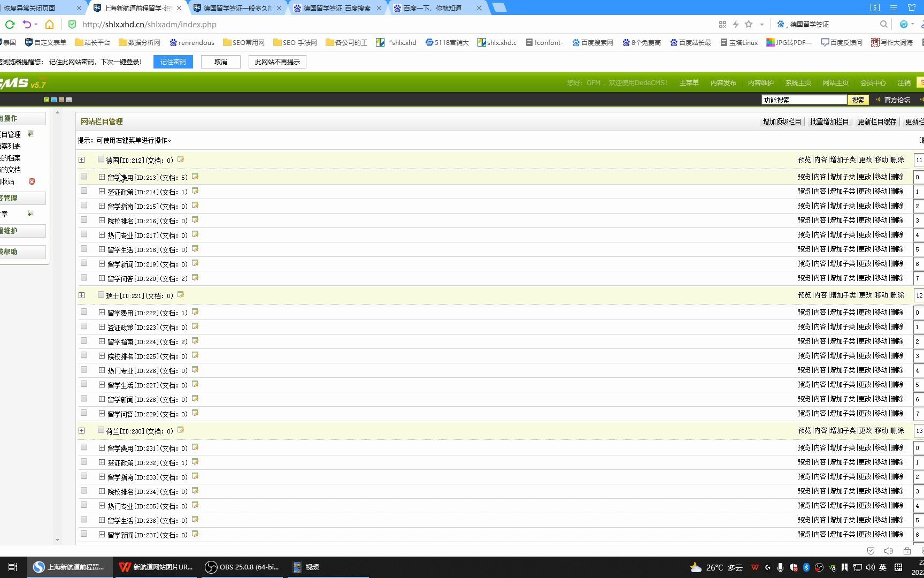
Task: Click the 功能搜索 input field
Action: click(804, 100)
